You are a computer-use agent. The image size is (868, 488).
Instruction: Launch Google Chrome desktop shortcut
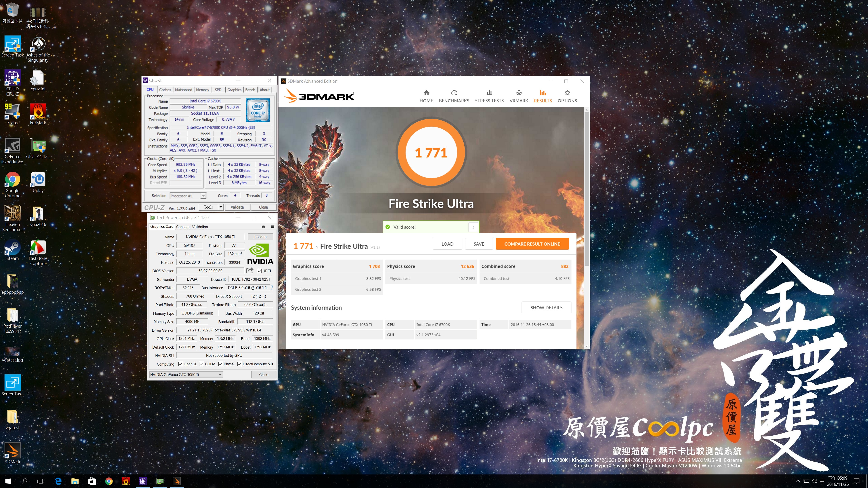12,185
